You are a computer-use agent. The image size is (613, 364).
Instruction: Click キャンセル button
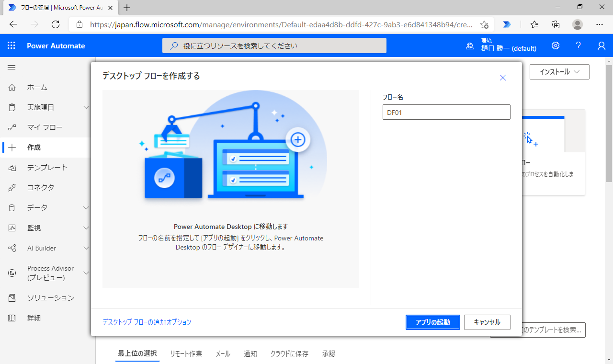487,322
